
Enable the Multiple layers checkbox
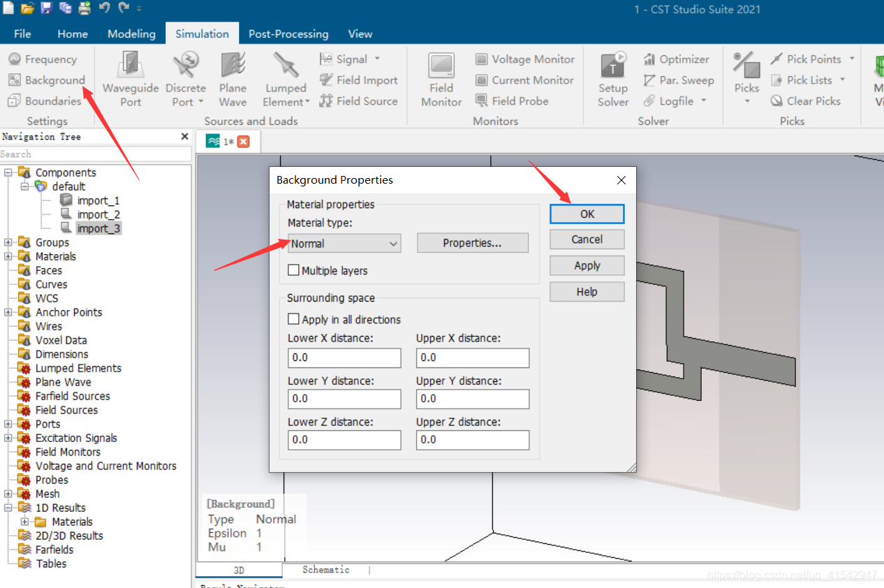point(293,270)
